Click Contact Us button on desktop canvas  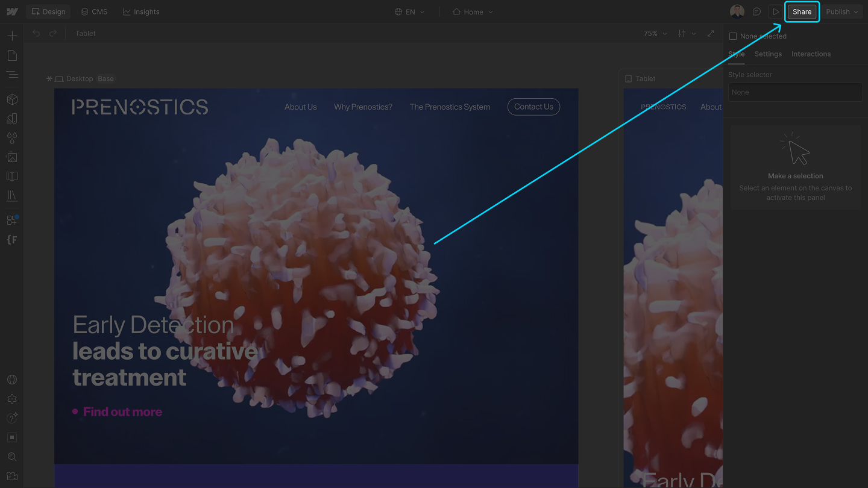pos(533,107)
